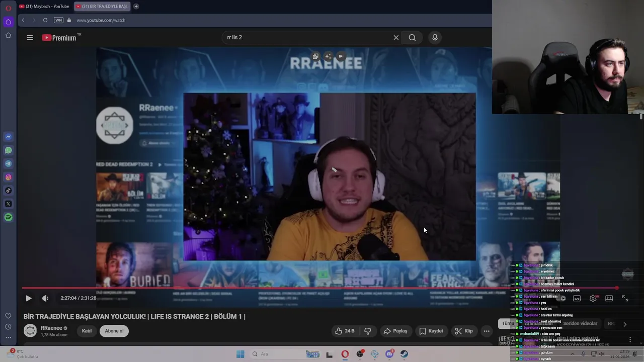Open Telegram in the Opera sidebar
Viewport: 644px width, 362px height.
pos(8,163)
